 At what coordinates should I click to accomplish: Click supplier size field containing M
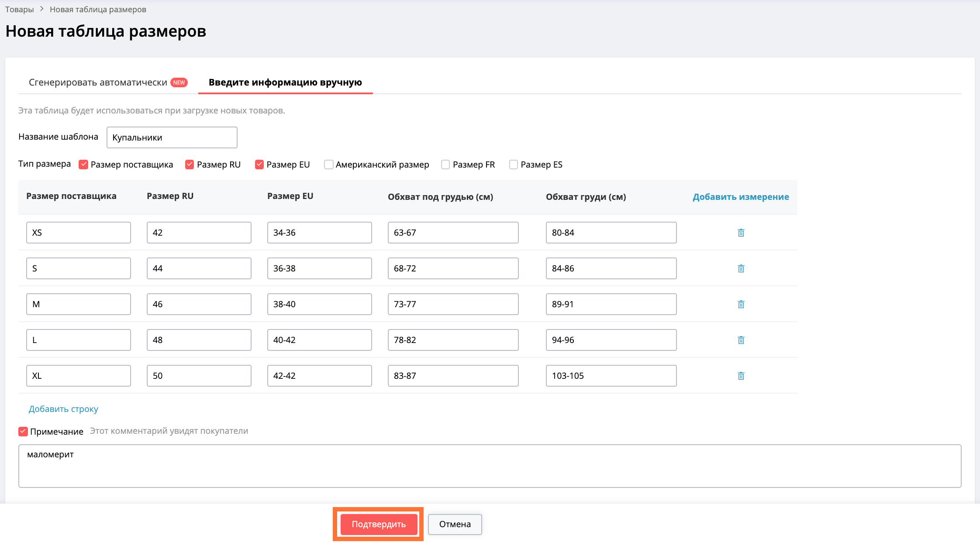click(x=79, y=304)
